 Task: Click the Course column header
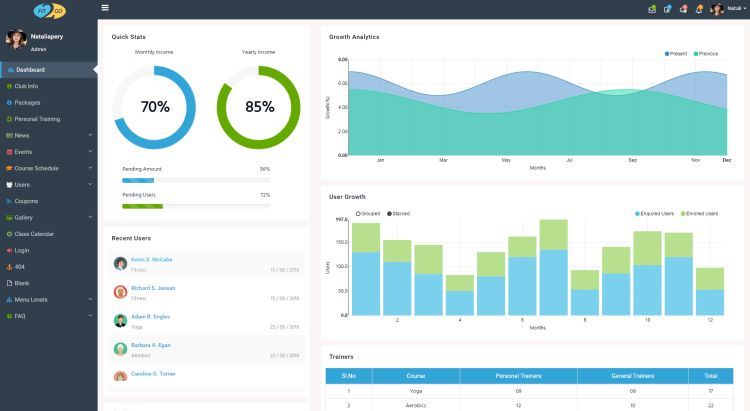coord(416,376)
